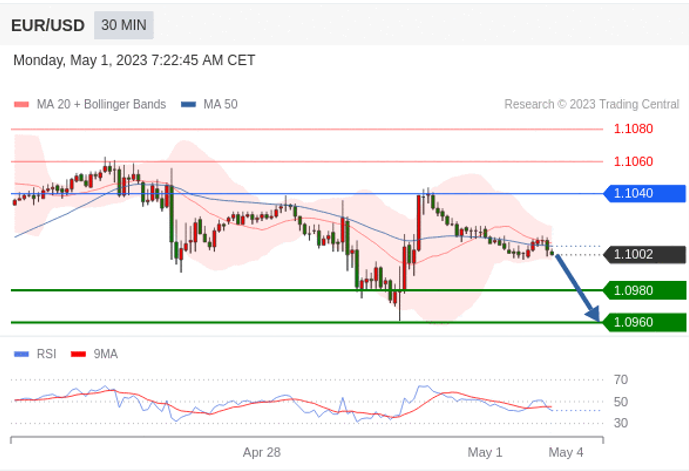Click the MA 50 legend label
This screenshot has height=471, width=689.
220,104
